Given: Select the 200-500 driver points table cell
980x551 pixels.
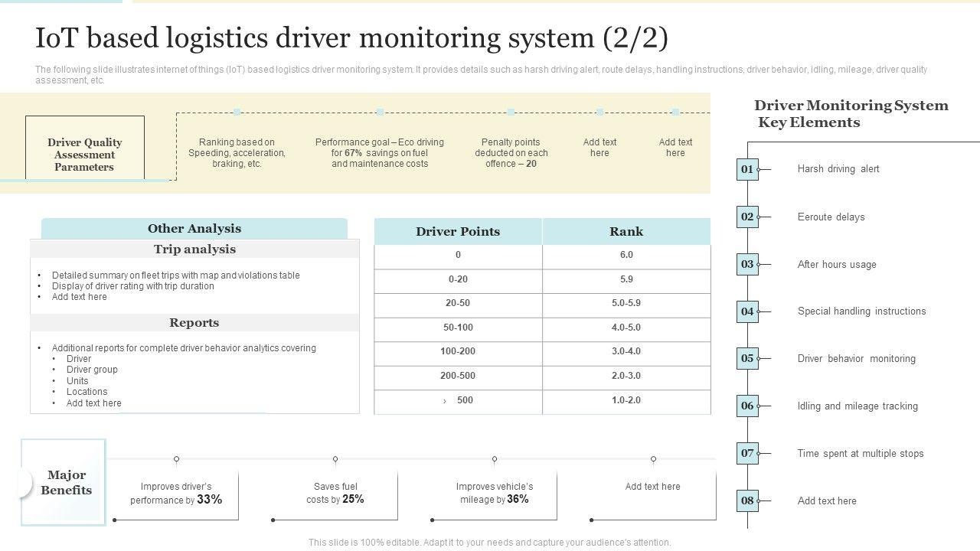Looking at the screenshot, I should (458, 376).
